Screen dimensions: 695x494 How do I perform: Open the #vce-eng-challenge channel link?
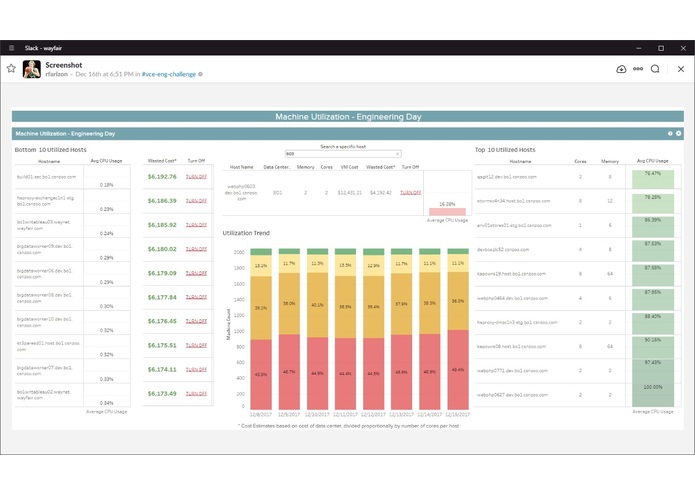pyautogui.click(x=168, y=74)
